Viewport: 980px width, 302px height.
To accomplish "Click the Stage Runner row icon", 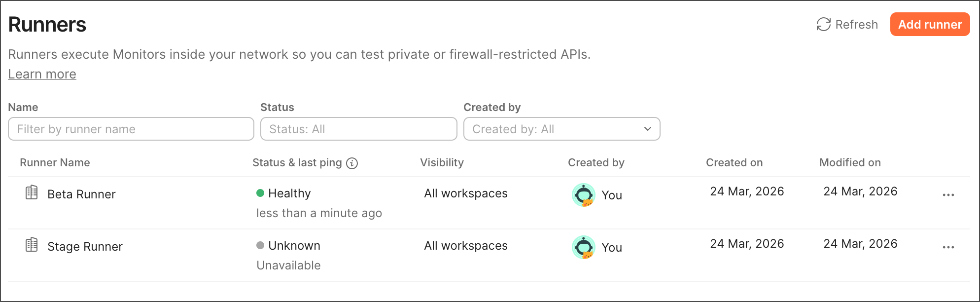I will 32,245.
